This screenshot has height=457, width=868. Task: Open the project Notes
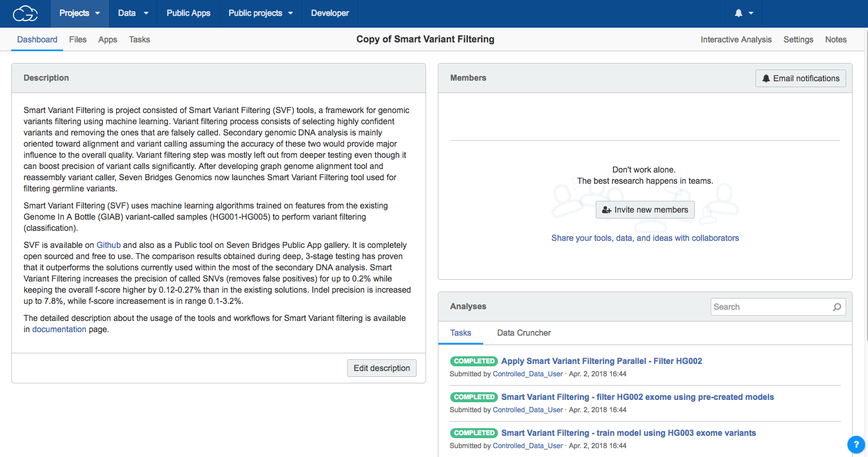pyautogui.click(x=836, y=39)
